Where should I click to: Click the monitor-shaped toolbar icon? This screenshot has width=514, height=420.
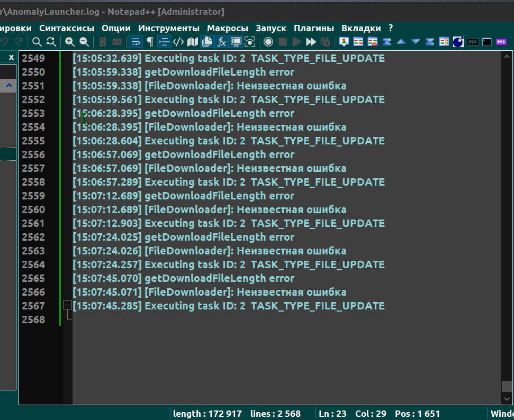point(236,42)
